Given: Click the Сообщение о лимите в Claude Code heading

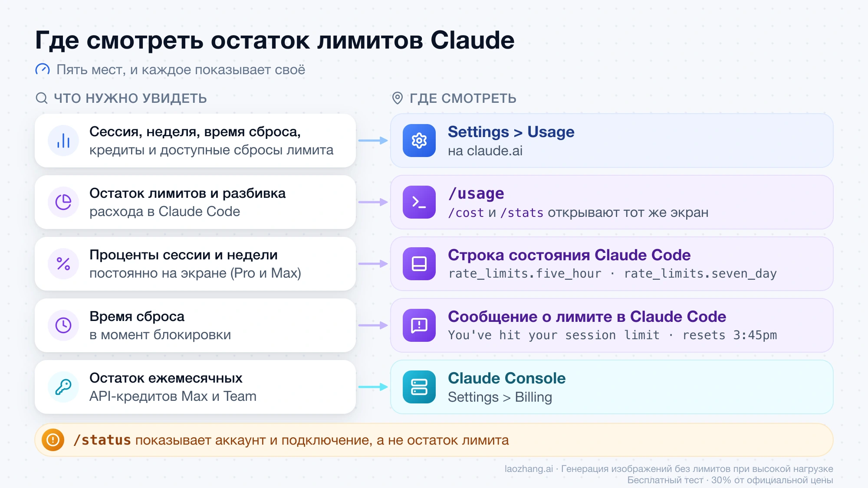Looking at the screenshot, I should tap(587, 317).
